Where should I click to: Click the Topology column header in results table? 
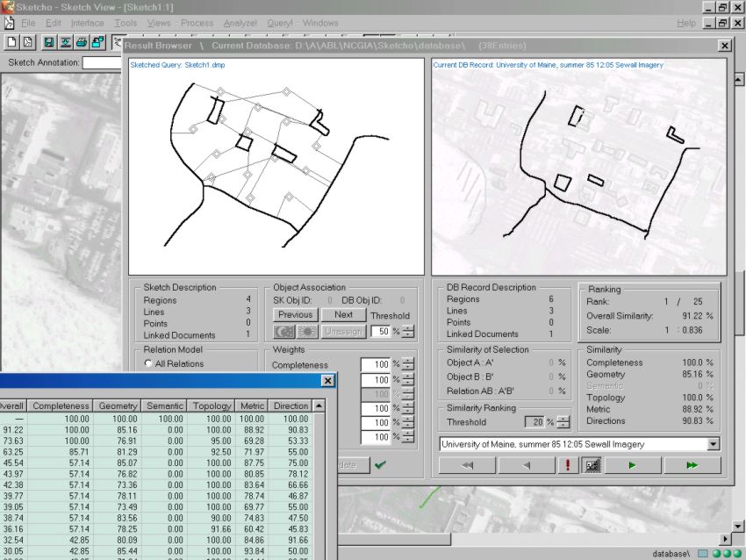click(212, 406)
